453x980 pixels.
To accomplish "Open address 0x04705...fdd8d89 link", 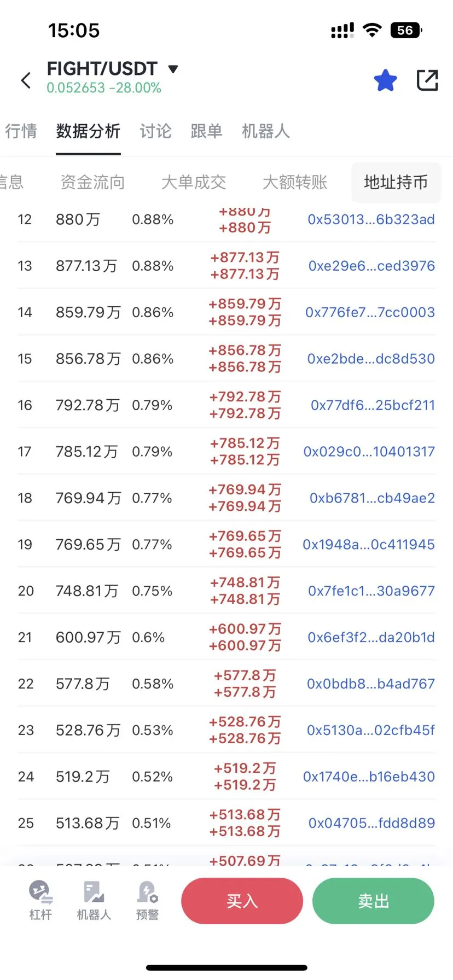I will click(371, 823).
